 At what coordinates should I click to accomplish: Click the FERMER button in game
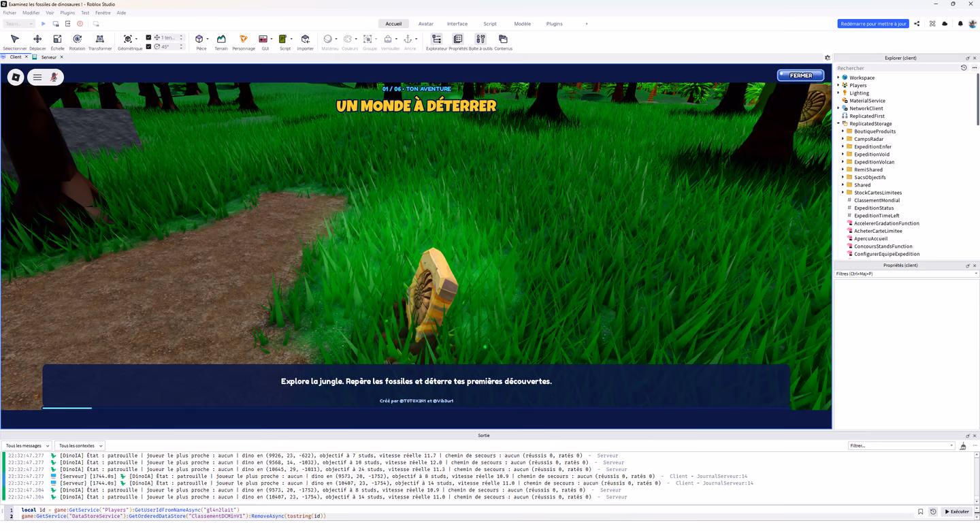tap(801, 76)
